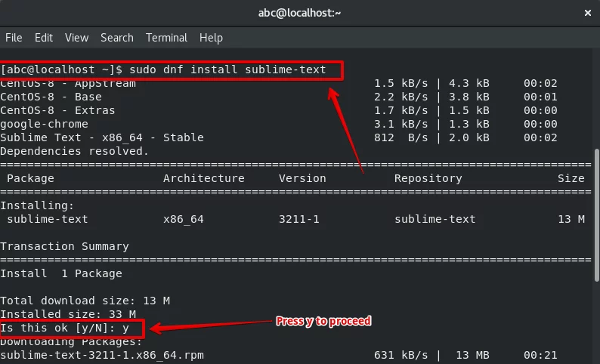This screenshot has width=600, height=364.
Task: Select the 'CentOS-8 - Base' repository line
Action: click(x=51, y=97)
